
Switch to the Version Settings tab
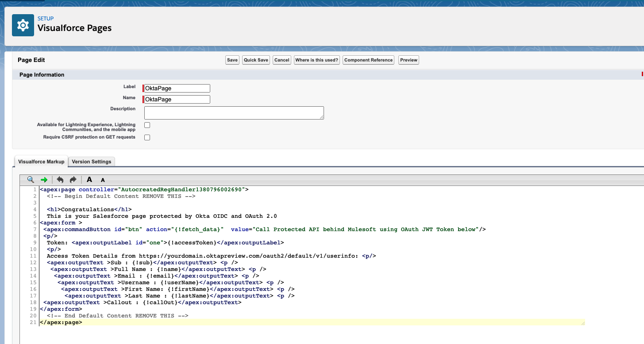tap(92, 162)
